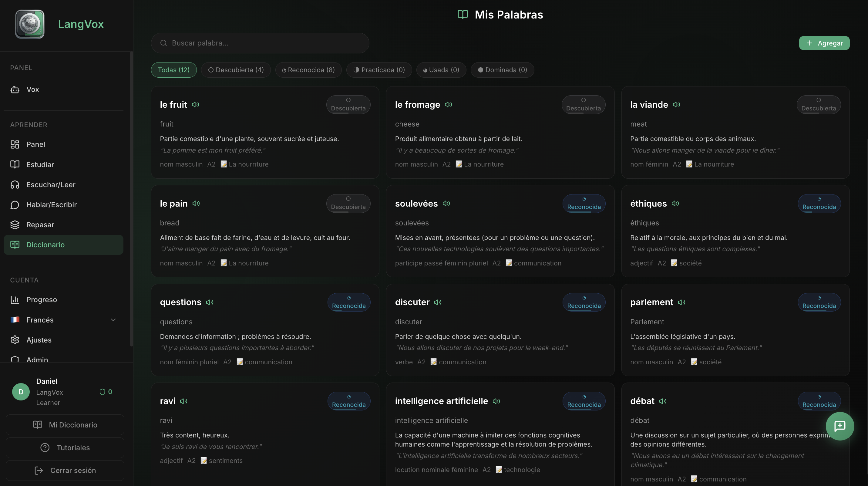868x486 pixels.
Task: Toggle Descubierta status on le fruit
Action: tap(348, 104)
